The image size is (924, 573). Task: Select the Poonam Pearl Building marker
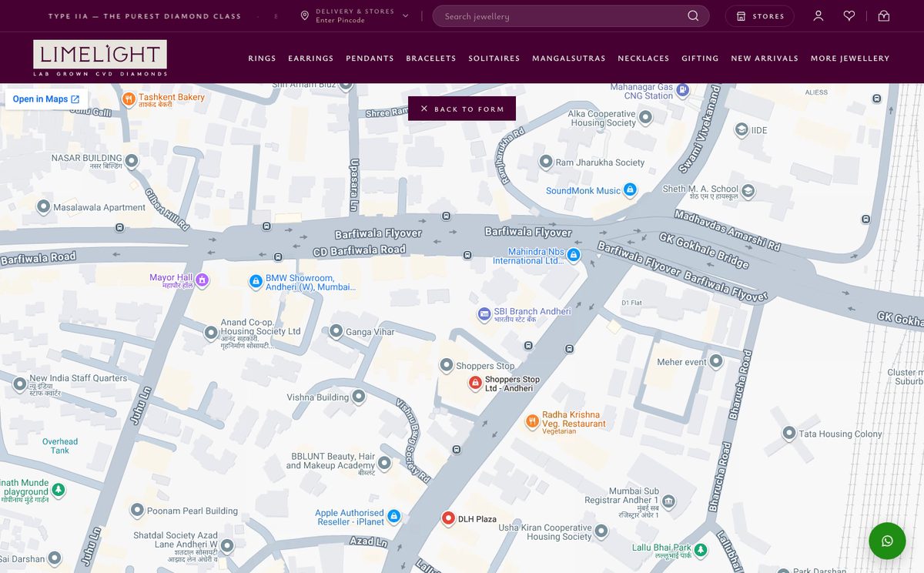click(137, 510)
